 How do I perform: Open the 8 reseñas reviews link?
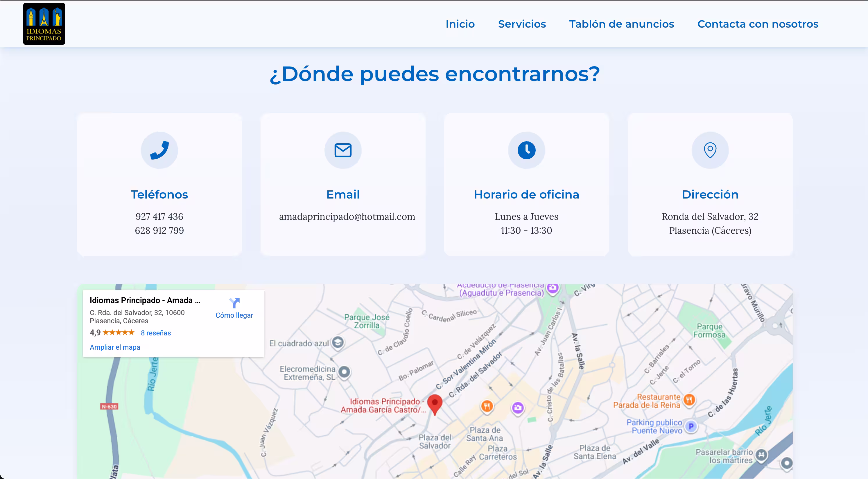[156, 333]
